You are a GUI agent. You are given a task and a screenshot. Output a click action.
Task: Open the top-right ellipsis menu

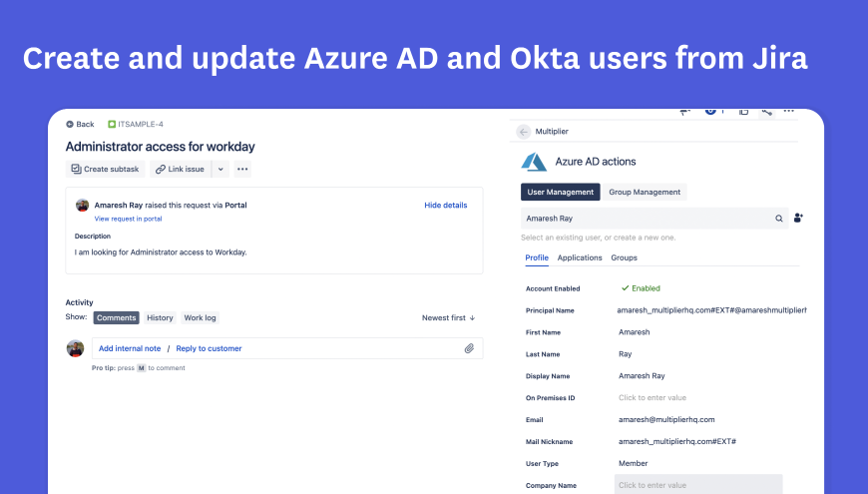click(x=789, y=112)
